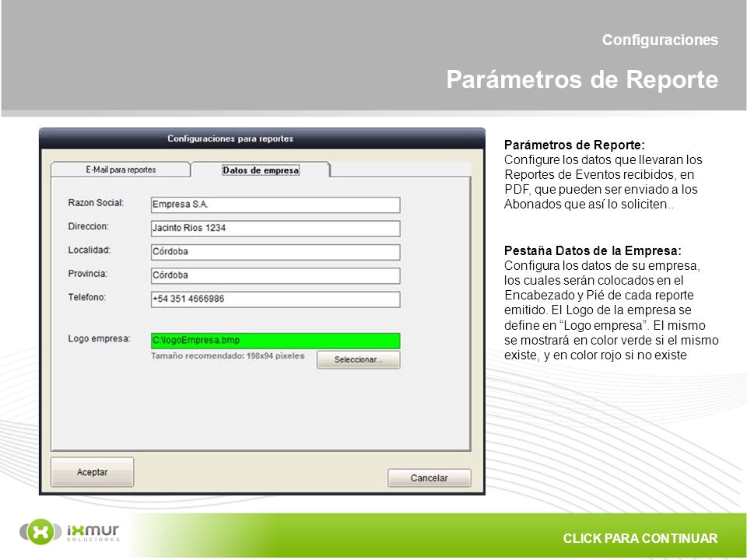This screenshot has height=560, width=747.
Task: Click the Razon Social label
Action: tap(96, 203)
